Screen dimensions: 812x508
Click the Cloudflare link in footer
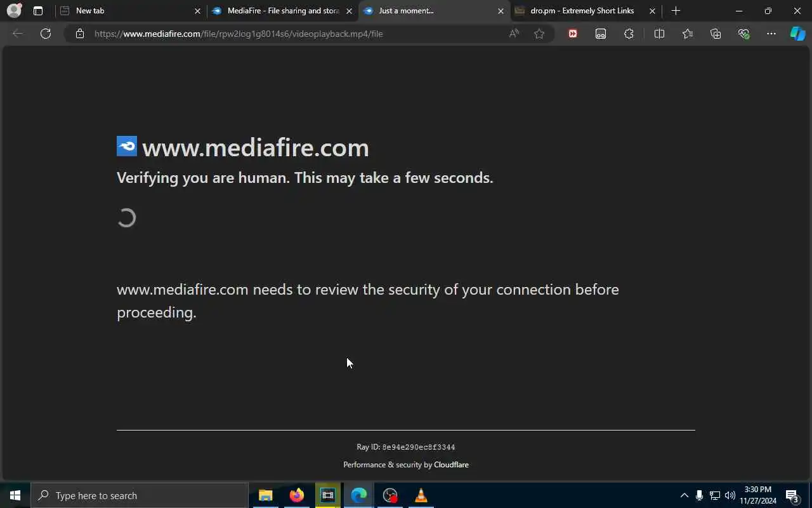(x=451, y=465)
